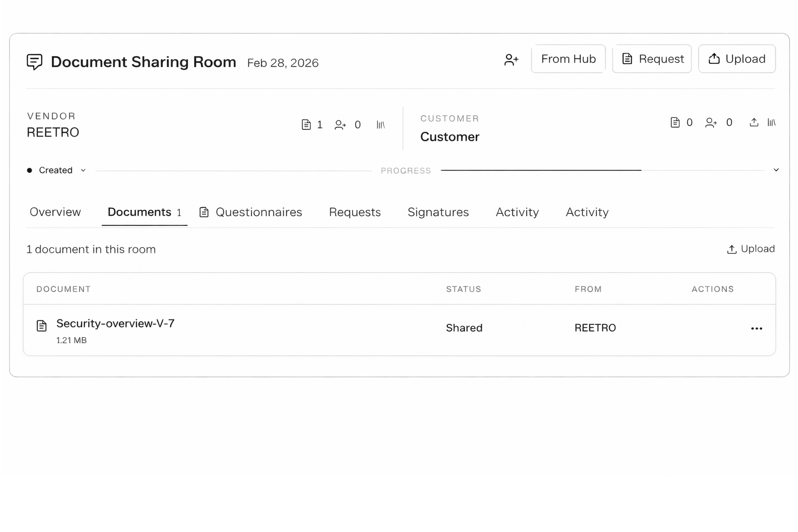Click the From Hub button
This screenshot has height=532, width=798.
(x=568, y=59)
